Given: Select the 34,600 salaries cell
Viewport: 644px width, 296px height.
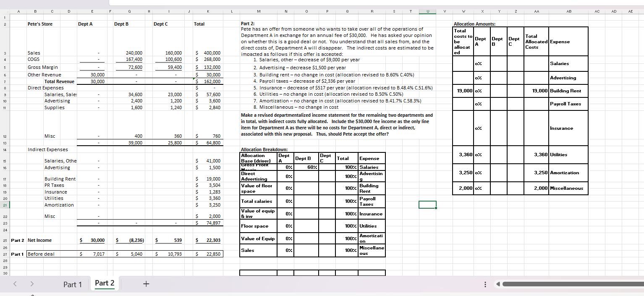Looking at the screenshot, I should pyautogui.click(x=136, y=94).
